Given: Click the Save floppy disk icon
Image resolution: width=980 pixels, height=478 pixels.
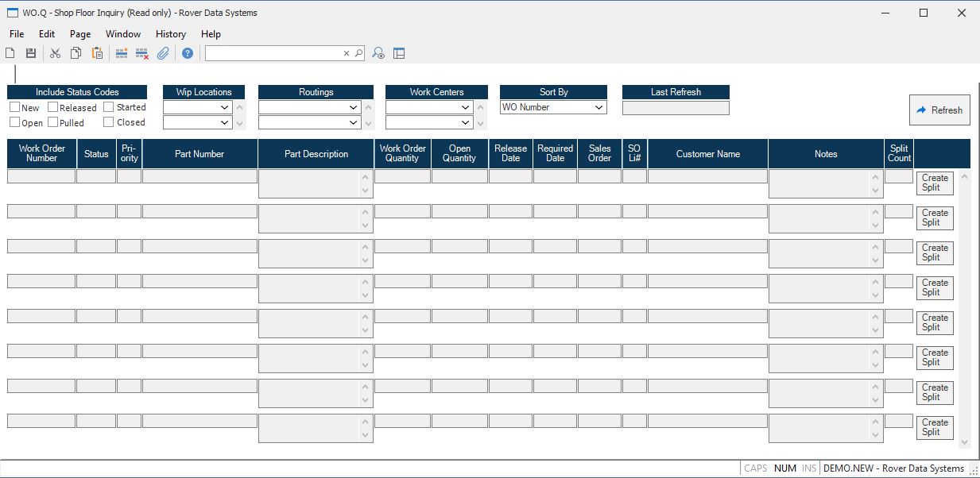Looking at the screenshot, I should coord(31,53).
